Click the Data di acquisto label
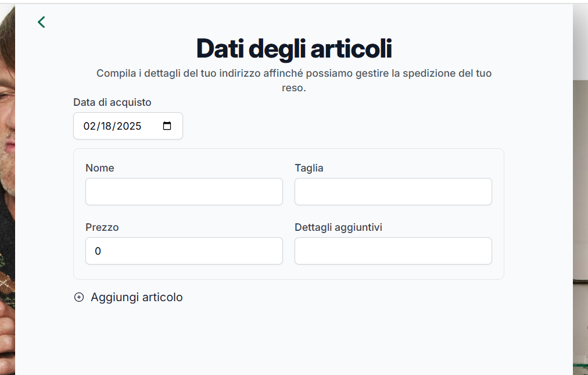This screenshot has height=375, width=588. pyautogui.click(x=112, y=102)
